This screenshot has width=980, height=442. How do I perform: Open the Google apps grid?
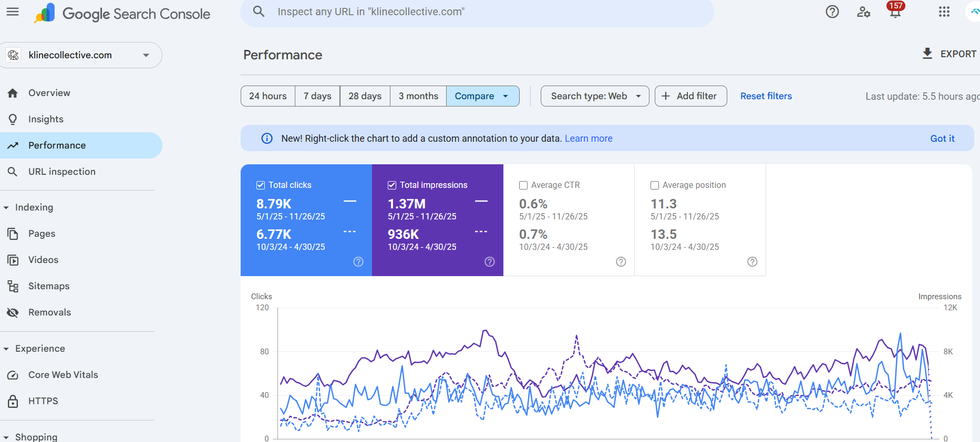[944, 12]
